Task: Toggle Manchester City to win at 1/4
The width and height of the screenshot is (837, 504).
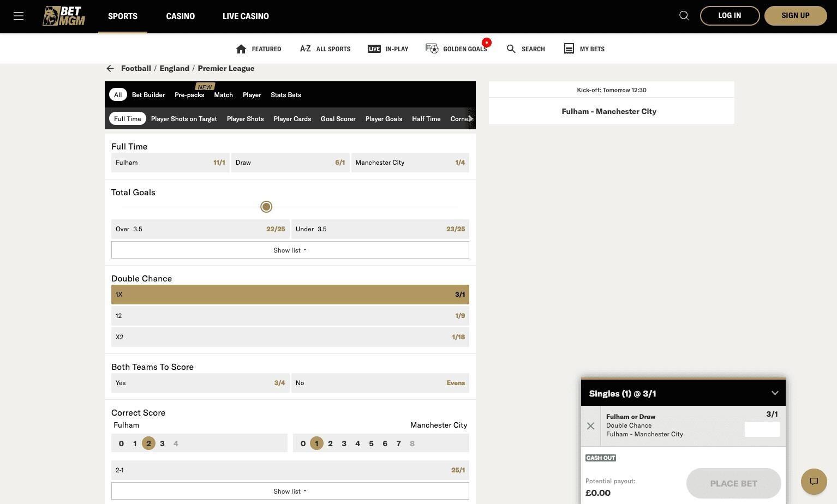Action: click(x=410, y=163)
